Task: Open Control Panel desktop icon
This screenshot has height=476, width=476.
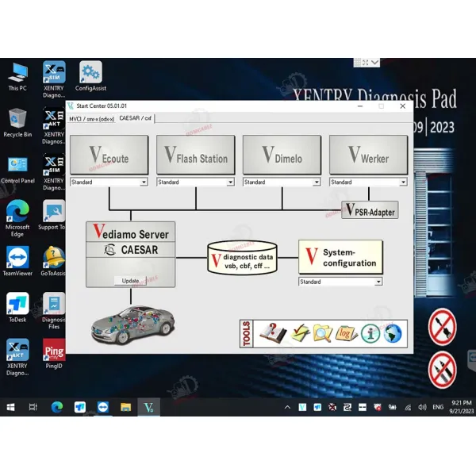Action: tap(17, 170)
